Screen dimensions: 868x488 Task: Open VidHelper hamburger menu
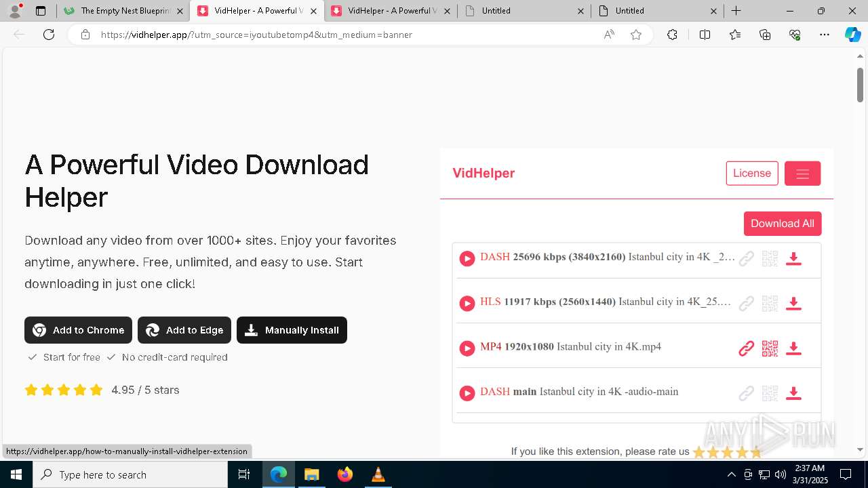pyautogui.click(x=802, y=174)
